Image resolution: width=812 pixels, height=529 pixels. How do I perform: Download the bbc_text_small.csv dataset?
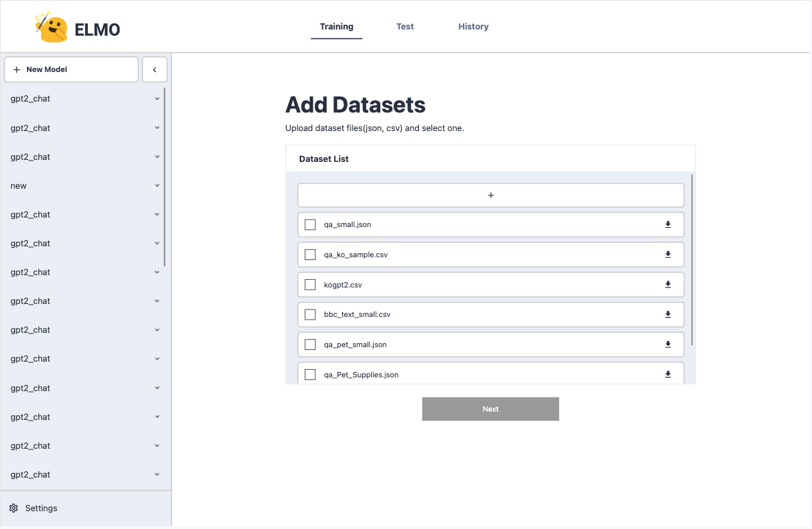coord(667,314)
